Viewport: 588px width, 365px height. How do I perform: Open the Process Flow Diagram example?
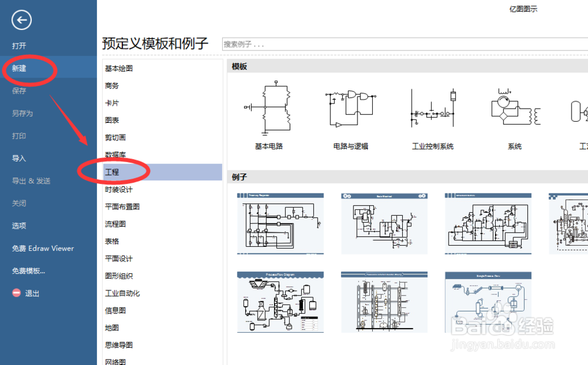[x=280, y=302]
